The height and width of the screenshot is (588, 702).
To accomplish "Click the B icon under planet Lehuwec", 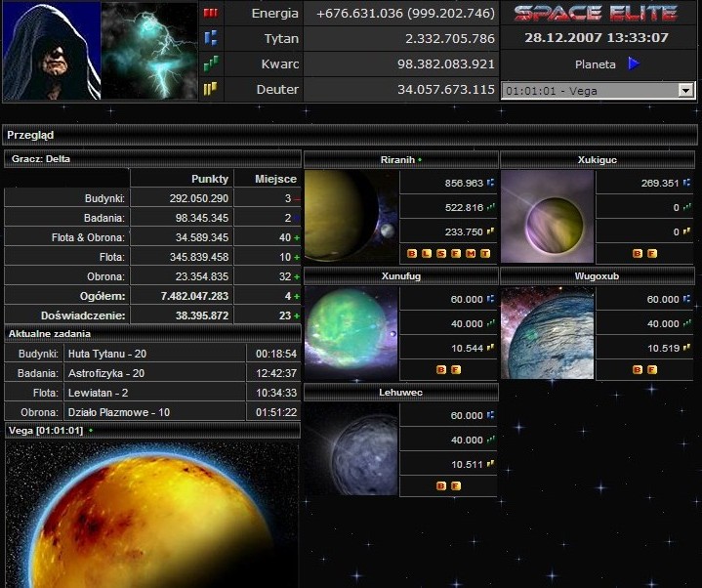I will tap(441, 485).
